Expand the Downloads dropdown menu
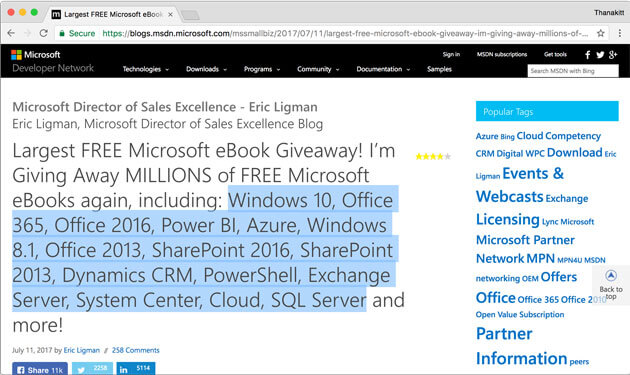This screenshot has width=630, height=375. (206, 69)
